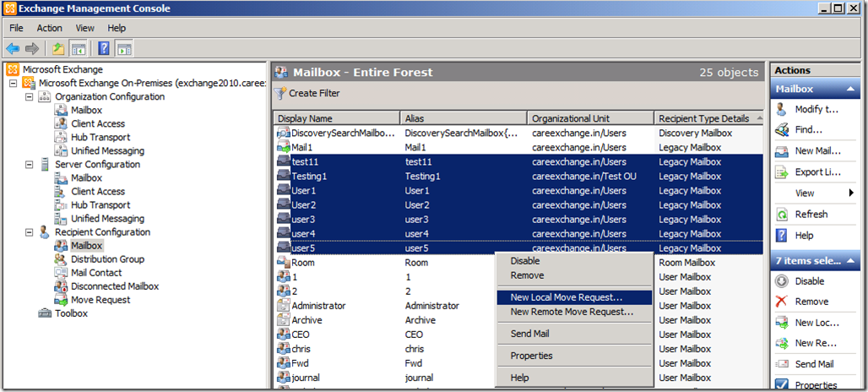The image size is (868, 392).
Task: Click the red Remove icon in Actions
Action: coord(782,302)
